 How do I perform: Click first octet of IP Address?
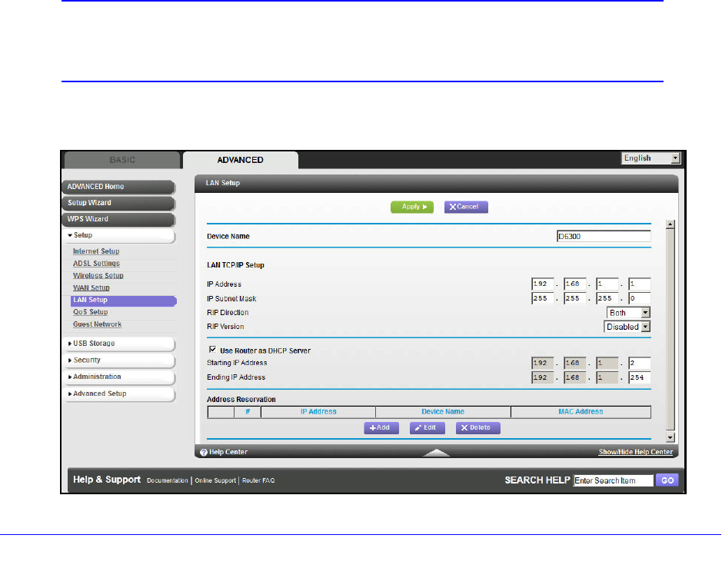point(542,284)
